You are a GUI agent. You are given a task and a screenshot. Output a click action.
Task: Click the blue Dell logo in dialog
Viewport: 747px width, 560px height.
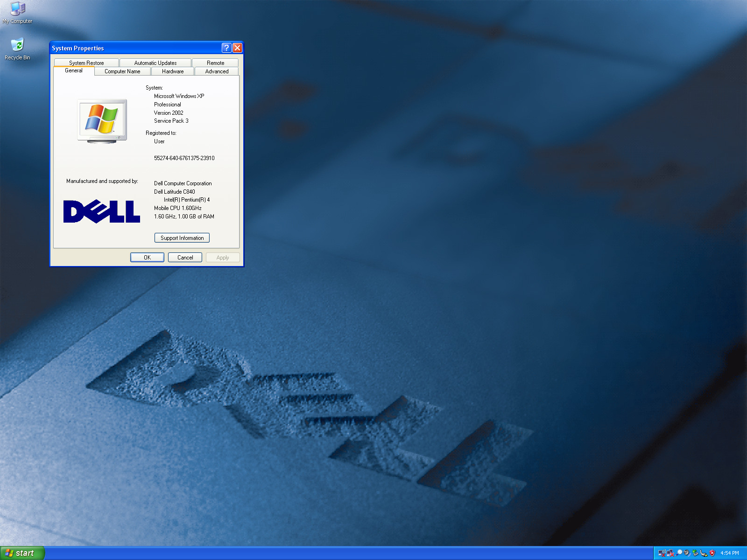tap(101, 211)
